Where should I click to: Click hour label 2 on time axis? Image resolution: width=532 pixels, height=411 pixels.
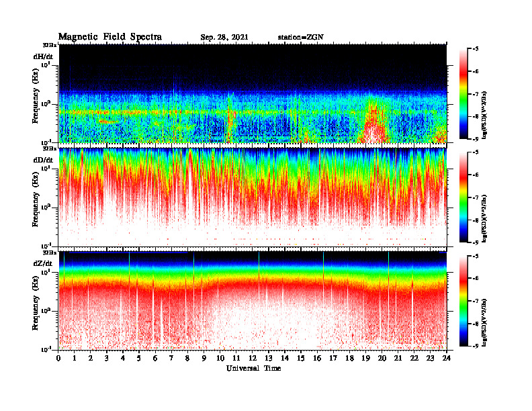tap(91, 359)
